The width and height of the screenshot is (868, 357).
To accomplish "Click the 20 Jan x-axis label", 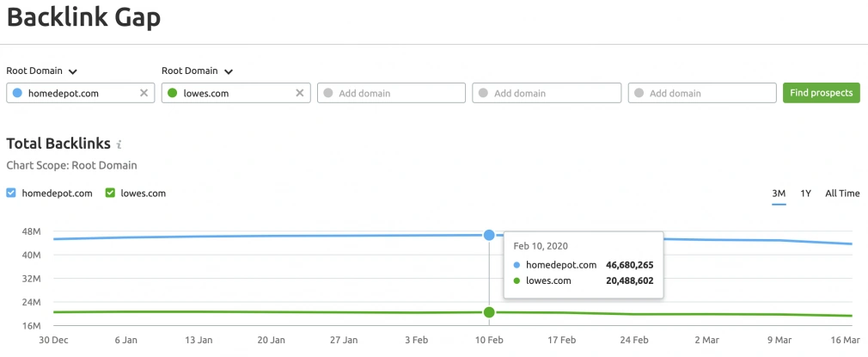I will 271,339.
